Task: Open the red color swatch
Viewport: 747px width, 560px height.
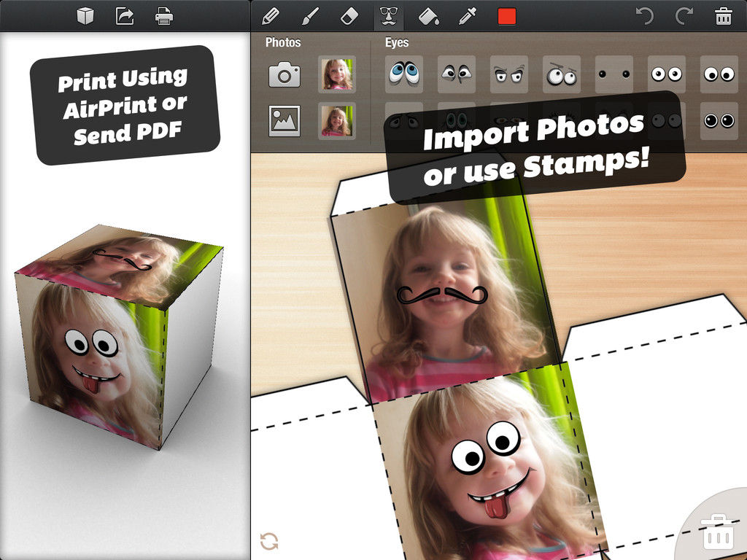Action: (507, 16)
